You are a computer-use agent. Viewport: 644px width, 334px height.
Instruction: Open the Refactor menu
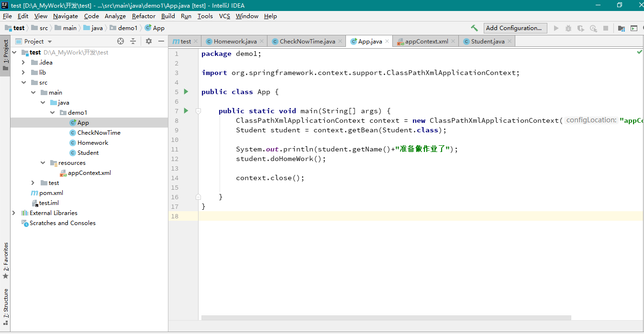[x=144, y=16]
